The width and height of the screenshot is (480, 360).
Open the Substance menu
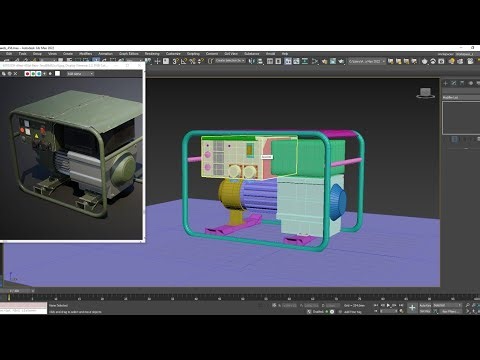coord(252,54)
